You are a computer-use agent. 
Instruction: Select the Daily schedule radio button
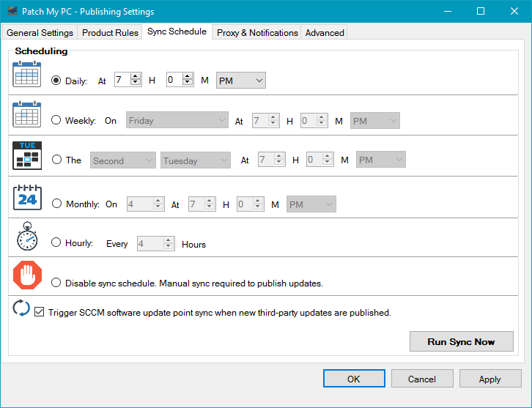[x=56, y=81]
